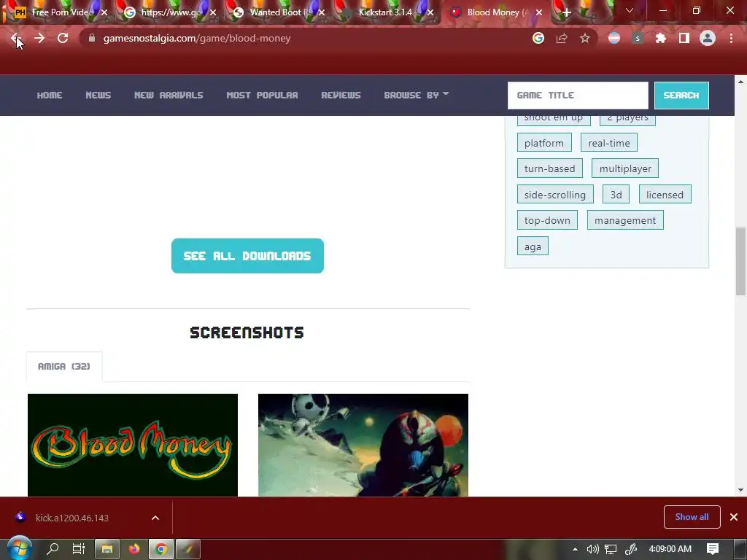
Task: Click Show all downloads
Action: pyautogui.click(x=692, y=517)
